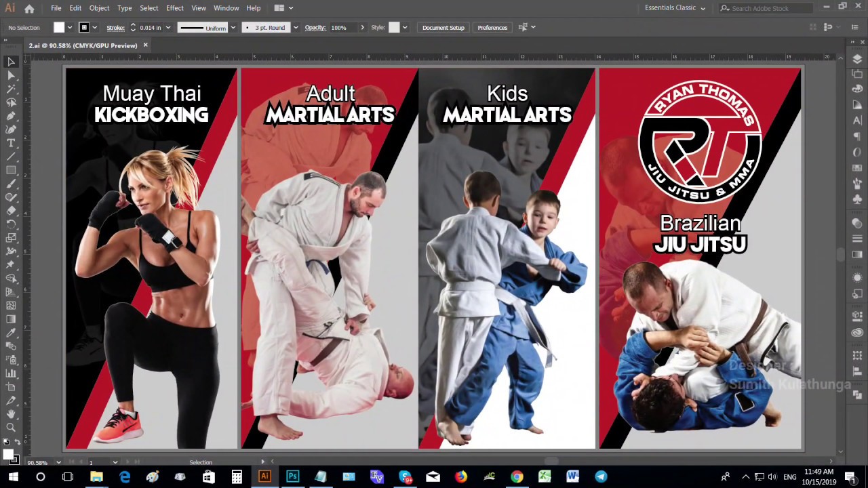Select the Column Graph tool
The image size is (868, 488).
[11, 373]
